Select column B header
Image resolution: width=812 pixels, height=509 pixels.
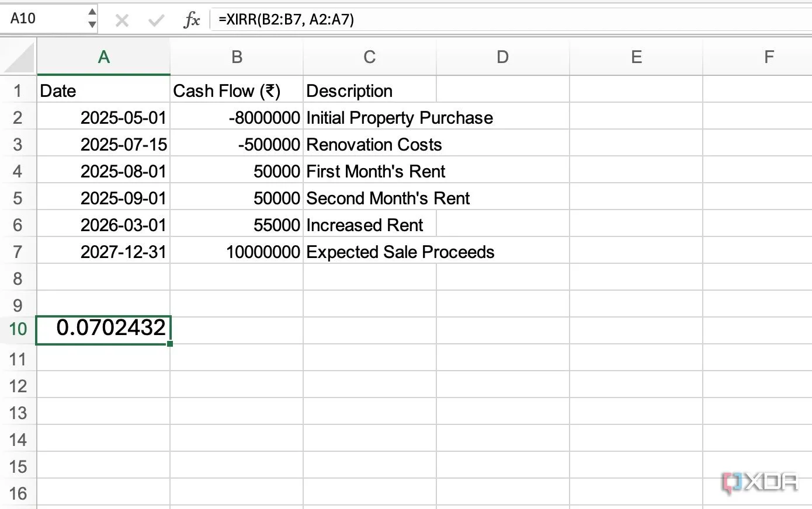(237, 57)
